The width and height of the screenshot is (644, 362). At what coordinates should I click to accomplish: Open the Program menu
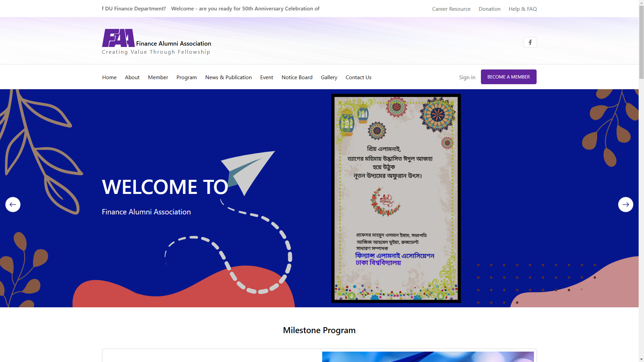click(187, 77)
